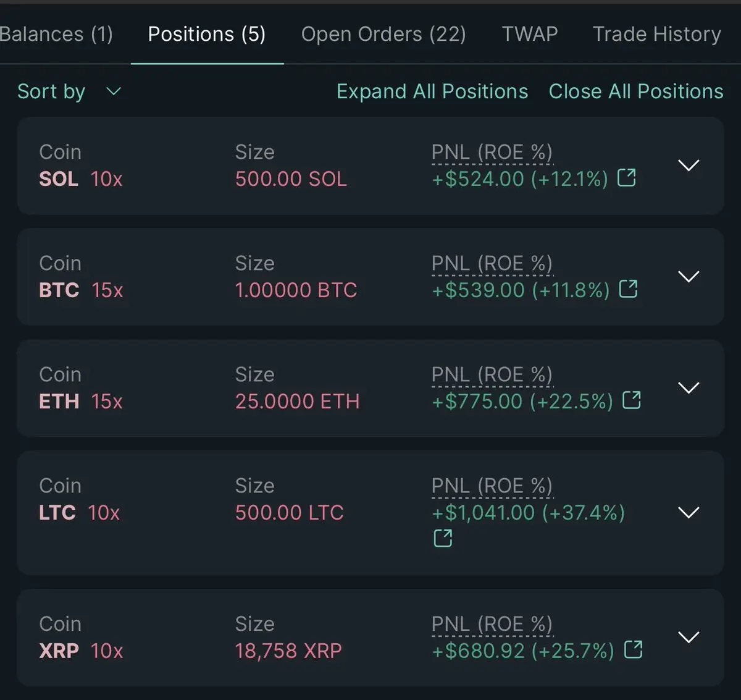Image resolution: width=741 pixels, height=700 pixels.
Task: Switch to the Open Orders tab
Action: pyautogui.click(x=383, y=34)
